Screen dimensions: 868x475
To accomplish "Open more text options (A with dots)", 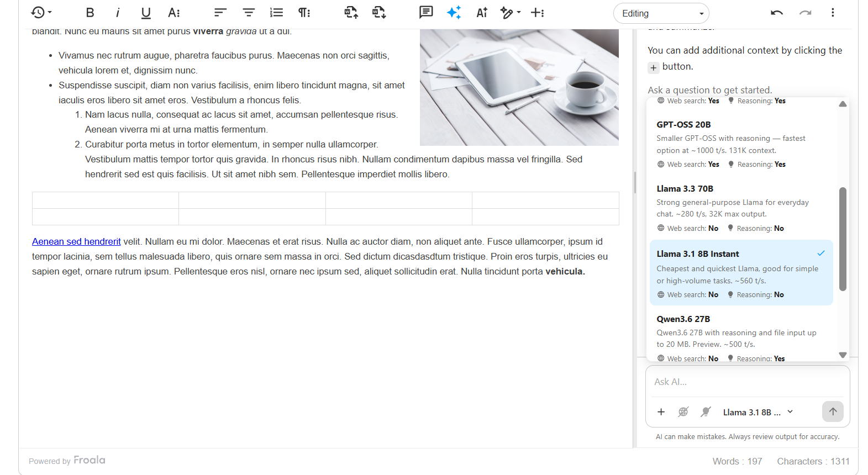I will click(174, 13).
